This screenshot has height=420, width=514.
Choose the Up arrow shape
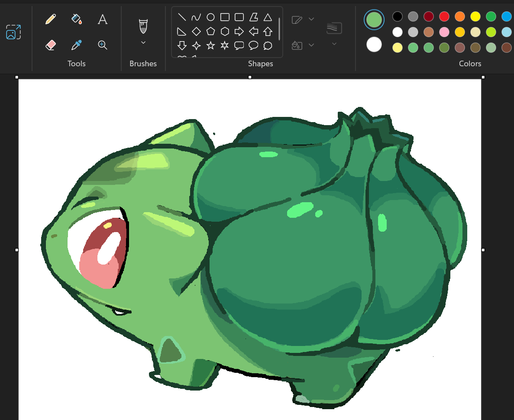(x=268, y=32)
